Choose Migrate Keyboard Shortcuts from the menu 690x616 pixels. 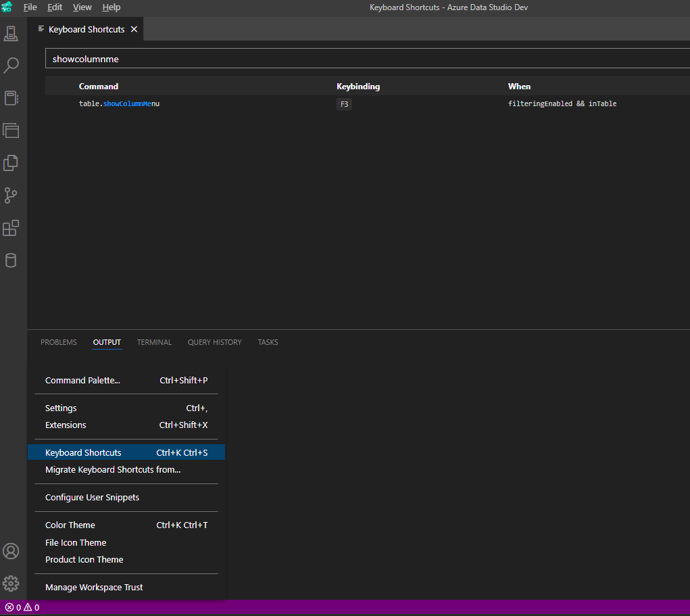(113, 469)
